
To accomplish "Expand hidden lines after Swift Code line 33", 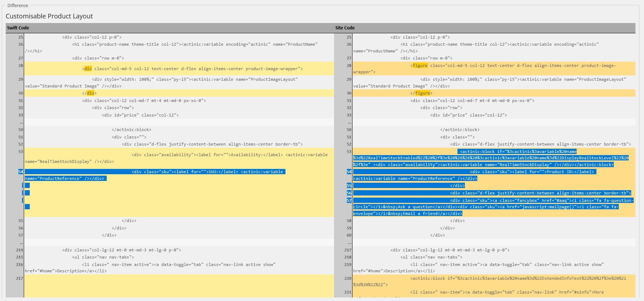I will pos(21,122).
